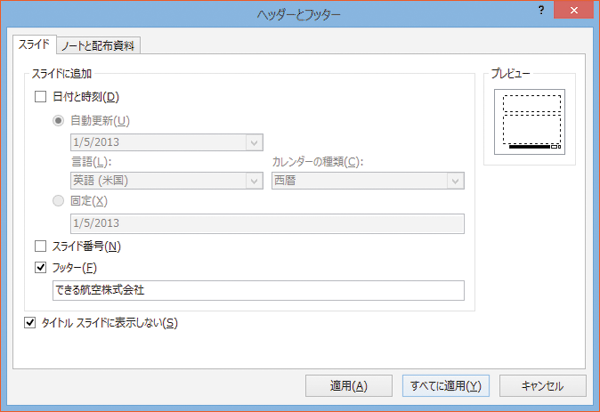
Task: Click the キャンセル button
Action: 543,386
